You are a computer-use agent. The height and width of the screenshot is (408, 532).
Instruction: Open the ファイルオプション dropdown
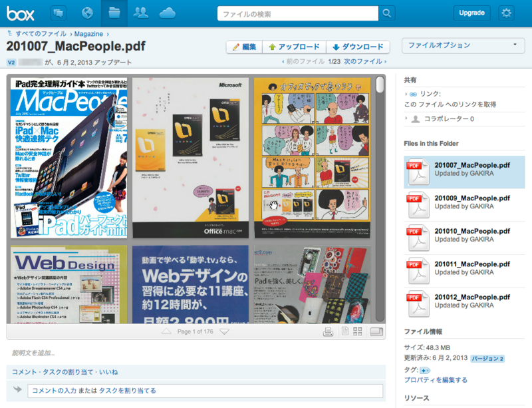pyautogui.click(x=463, y=45)
